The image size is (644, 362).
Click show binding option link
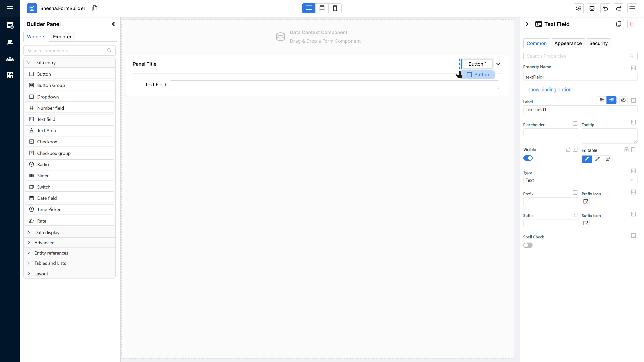[549, 89]
